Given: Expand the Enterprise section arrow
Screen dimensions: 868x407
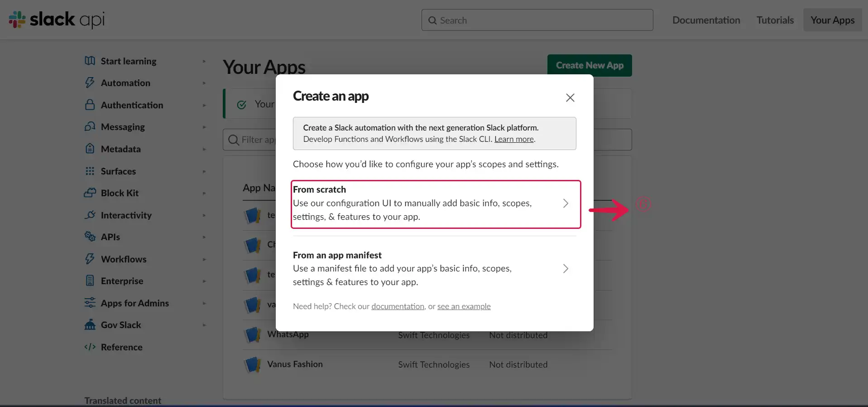Looking at the screenshot, I should (x=204, y=281).
